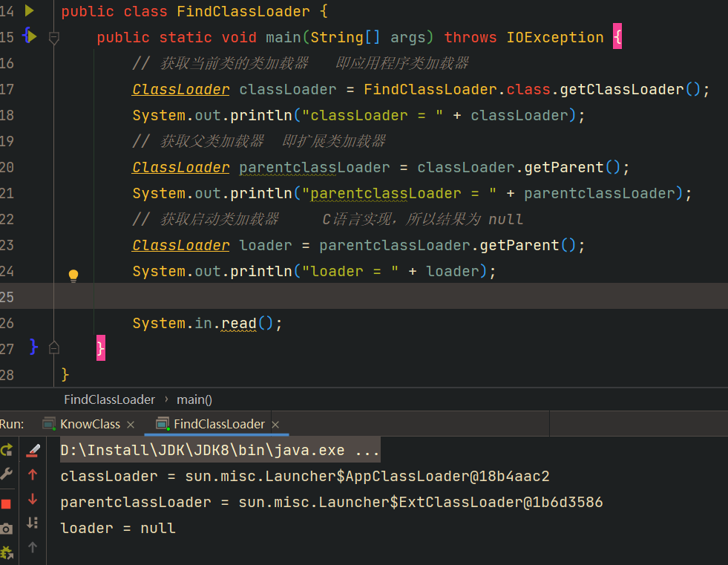Viewport: 728px width, 565px height.
Task: Open run configuration via the wrench icon
Action: click(x=6, y=474)
